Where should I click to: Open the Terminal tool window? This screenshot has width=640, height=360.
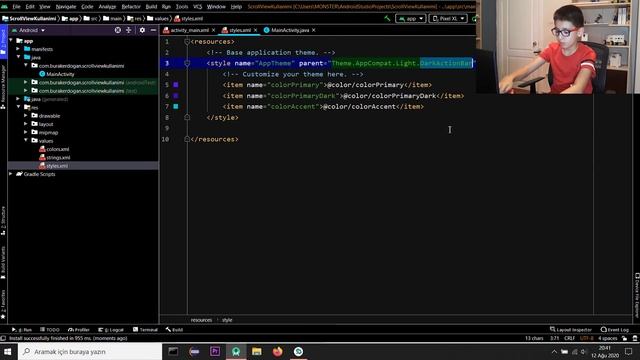145,329
